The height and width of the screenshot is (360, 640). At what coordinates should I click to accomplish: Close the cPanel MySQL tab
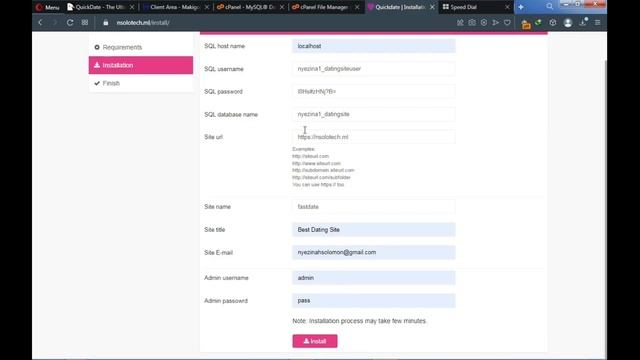pos(282,7)
